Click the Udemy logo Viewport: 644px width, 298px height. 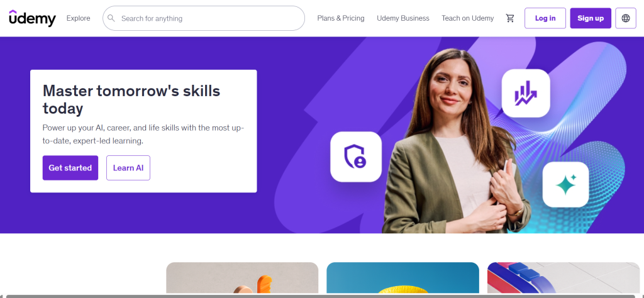pyautogui.click(x=33, y=18)
